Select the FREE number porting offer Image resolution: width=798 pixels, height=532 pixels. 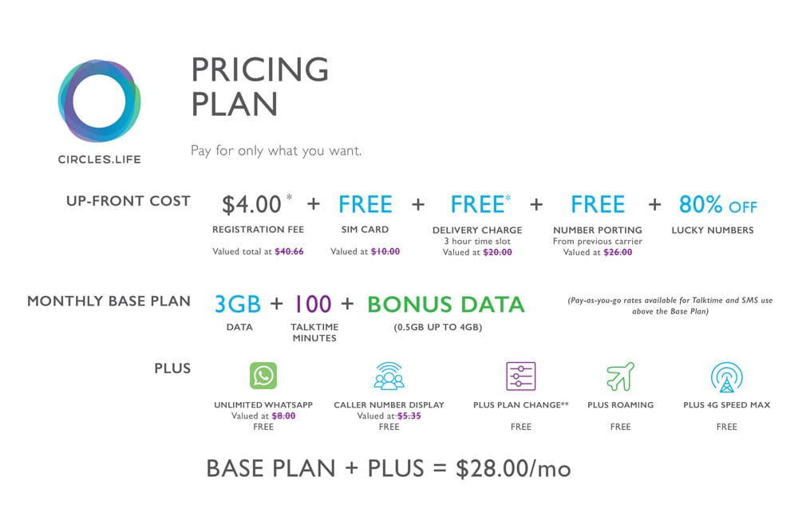(x=598, y=205)
